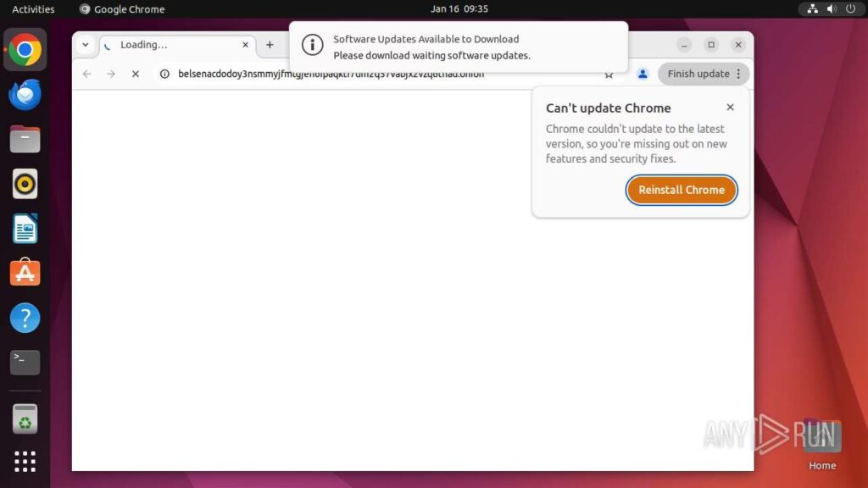This screenshot has width=868, height=488.
Task: Dismiss the Can't update Chrome popup
Action: pos(730,108)
